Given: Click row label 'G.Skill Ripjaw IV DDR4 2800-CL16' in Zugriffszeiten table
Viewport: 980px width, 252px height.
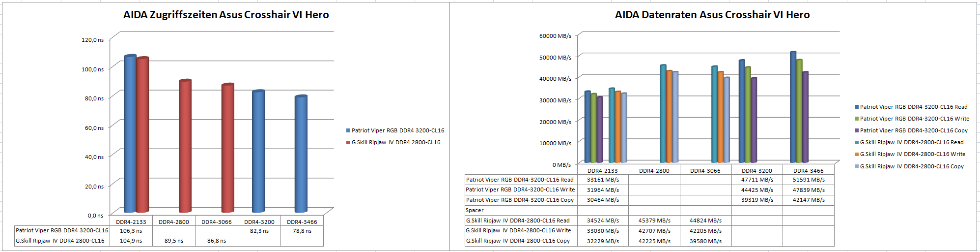Looking at the screenshot, I should click(60, 241).
